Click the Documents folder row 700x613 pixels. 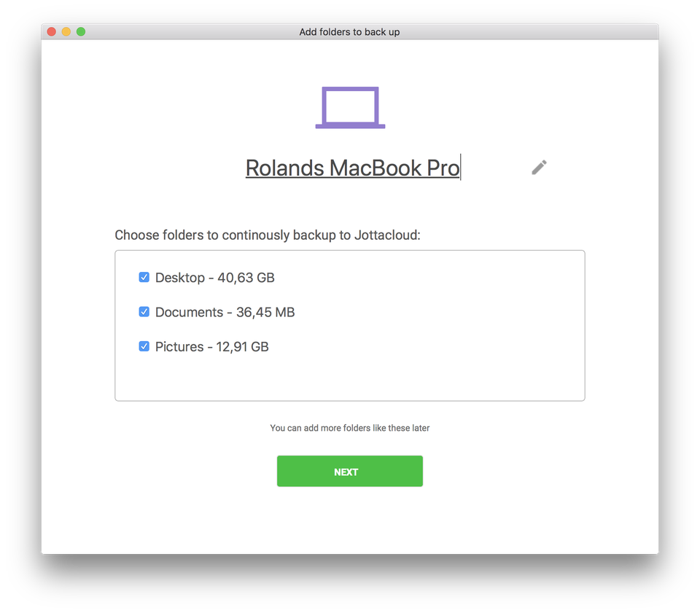tap(225, 311)
